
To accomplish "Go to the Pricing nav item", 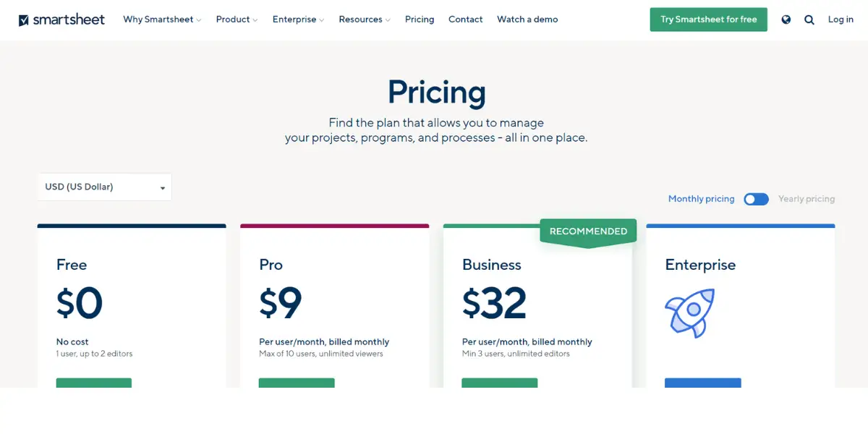I will tap(420, 20).
